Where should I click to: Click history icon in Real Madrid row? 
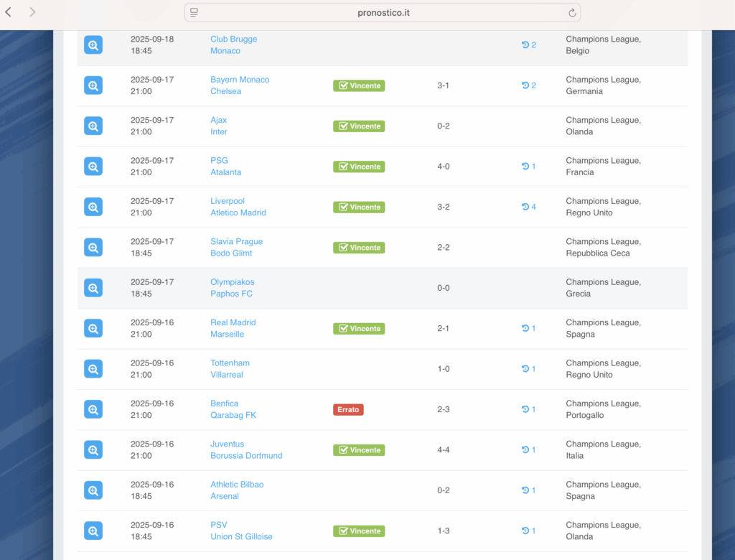[x=525, y=328]
